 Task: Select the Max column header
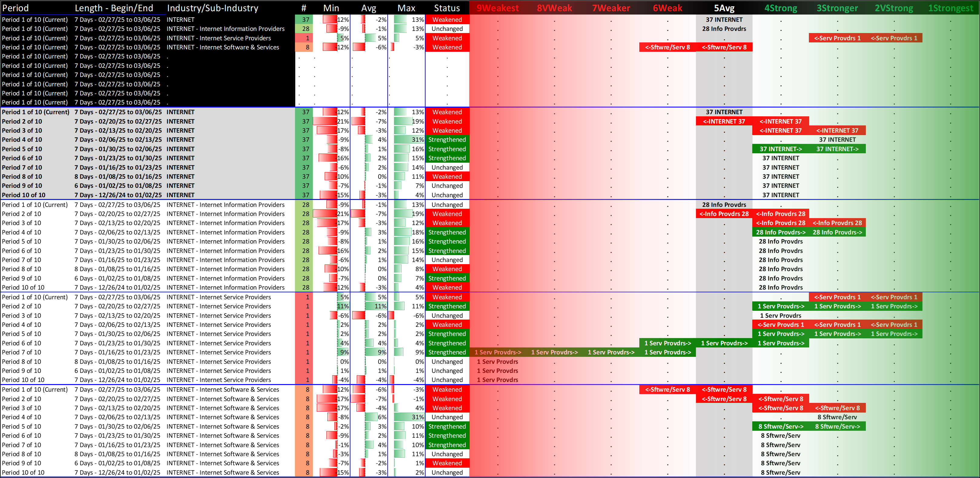406,8
